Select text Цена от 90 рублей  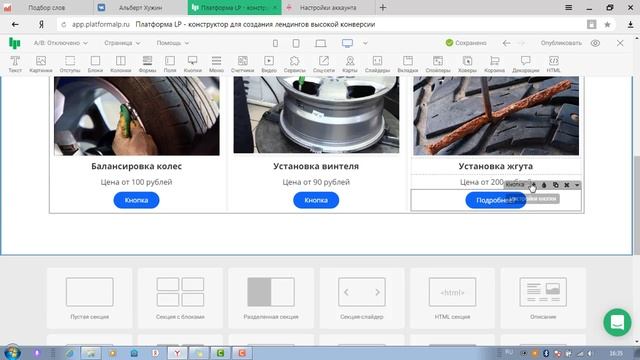click(x=316, y=182)
